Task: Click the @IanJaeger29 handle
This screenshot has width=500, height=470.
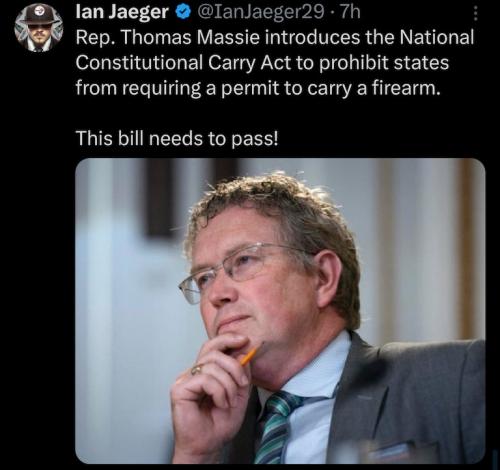Action: 261,12
